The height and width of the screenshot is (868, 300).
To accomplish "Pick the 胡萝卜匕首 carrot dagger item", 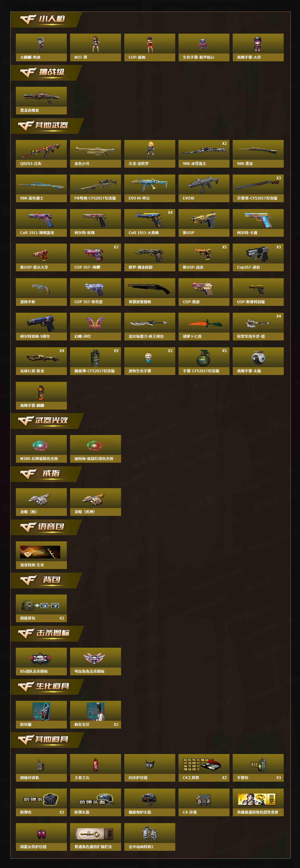I will 204,326.
